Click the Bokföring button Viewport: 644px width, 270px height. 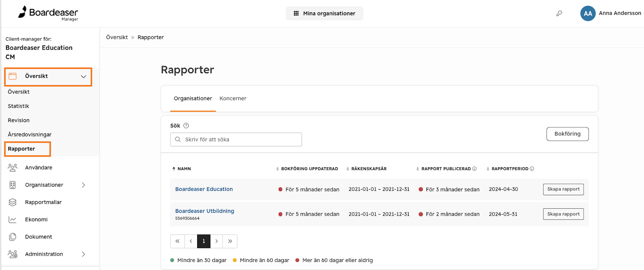pos(567,134)
